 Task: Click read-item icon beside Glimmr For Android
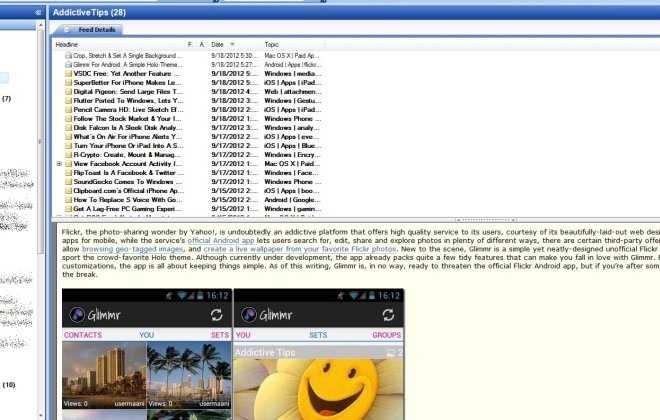69,64
